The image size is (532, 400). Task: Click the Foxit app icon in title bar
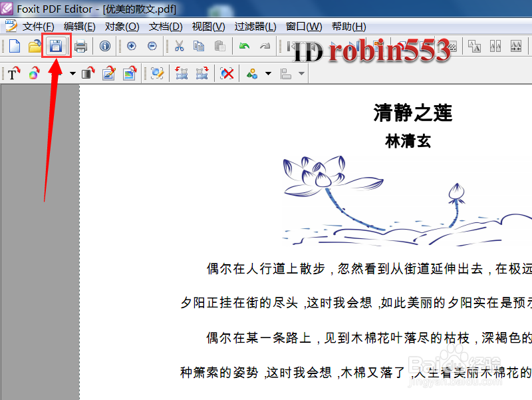7,9
